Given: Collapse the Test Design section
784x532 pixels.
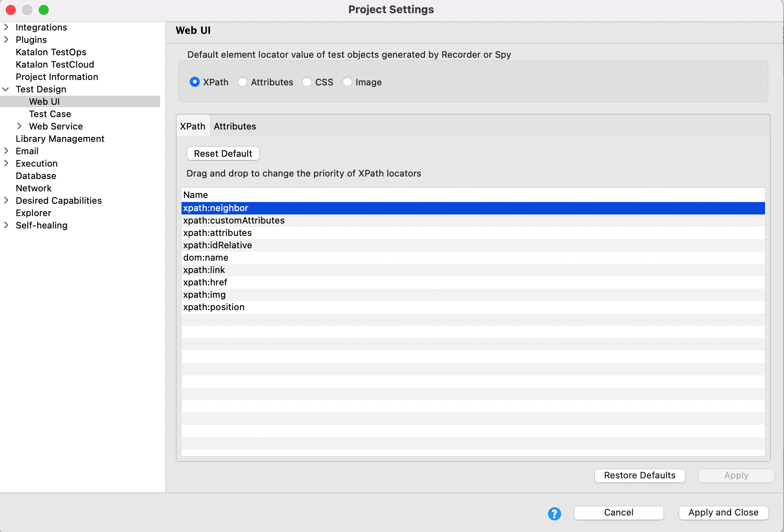Looking at the screenshot, I should click(6, 89).
